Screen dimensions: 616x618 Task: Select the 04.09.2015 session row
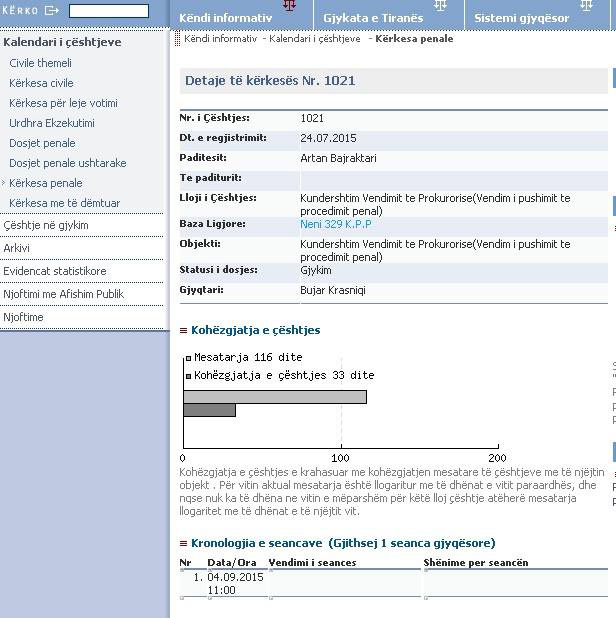point(236,583)
